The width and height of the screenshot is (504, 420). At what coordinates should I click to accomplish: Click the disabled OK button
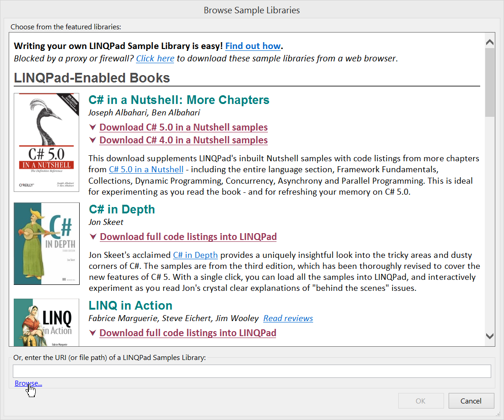tap(421, 401)
